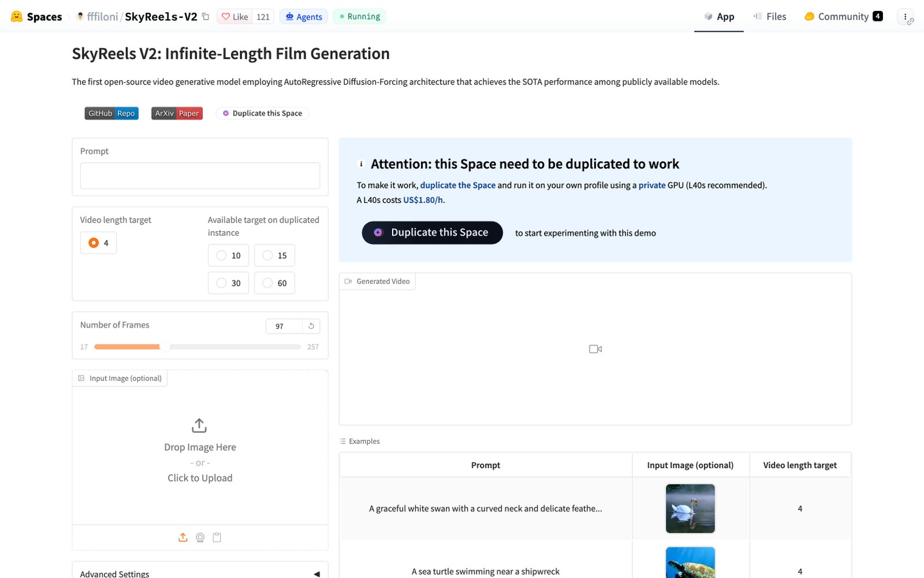Click the Number of Frames slider handle

[x=165, y=347]
